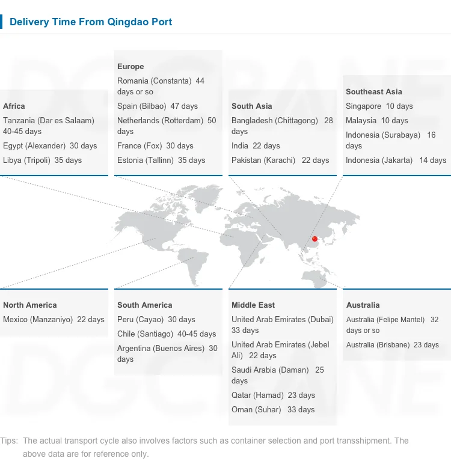The image size is (451, 476).
Task: Click the red Qingdao marker on map
Action: tap(314, 239)
